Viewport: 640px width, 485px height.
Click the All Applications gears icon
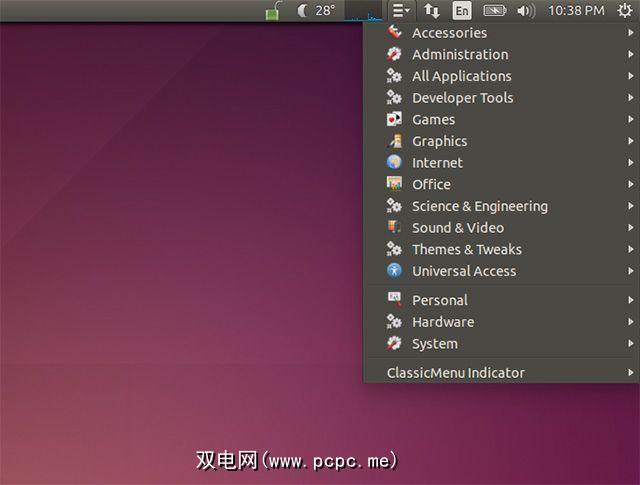click(x=394, y=76)
